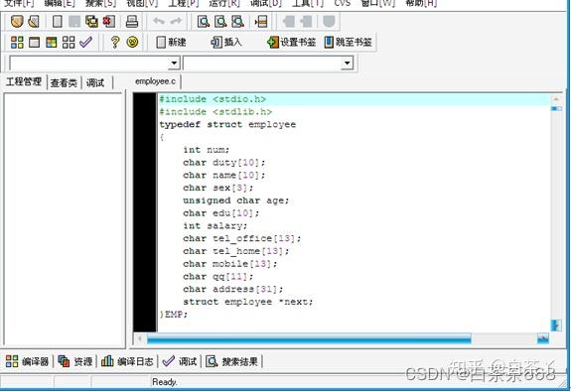Open Replace with the second magnifier icon
Image resolution: width=571 pixels, height=392 pixels.
click(220, 22)
